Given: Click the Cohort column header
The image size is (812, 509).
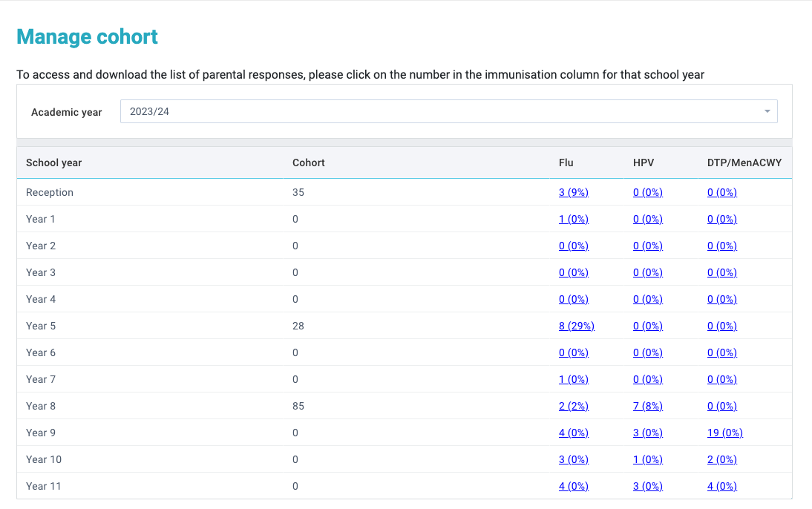Looking at the screenshot, I should [308, 162].
